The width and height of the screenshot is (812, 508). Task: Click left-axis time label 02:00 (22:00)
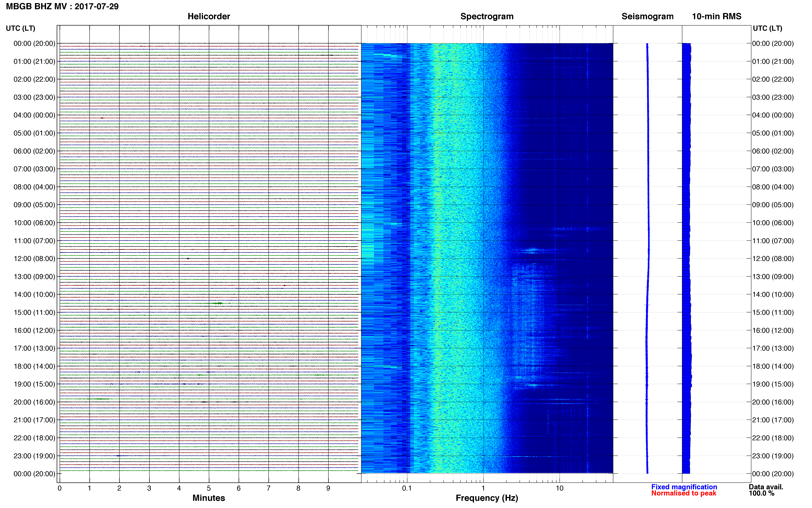(x=34, y=79)
